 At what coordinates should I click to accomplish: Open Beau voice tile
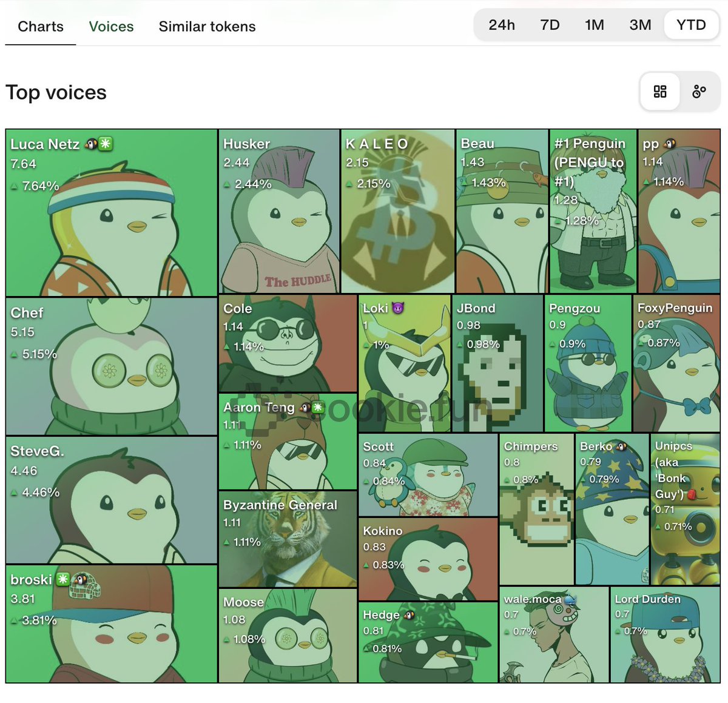point(502,211)
